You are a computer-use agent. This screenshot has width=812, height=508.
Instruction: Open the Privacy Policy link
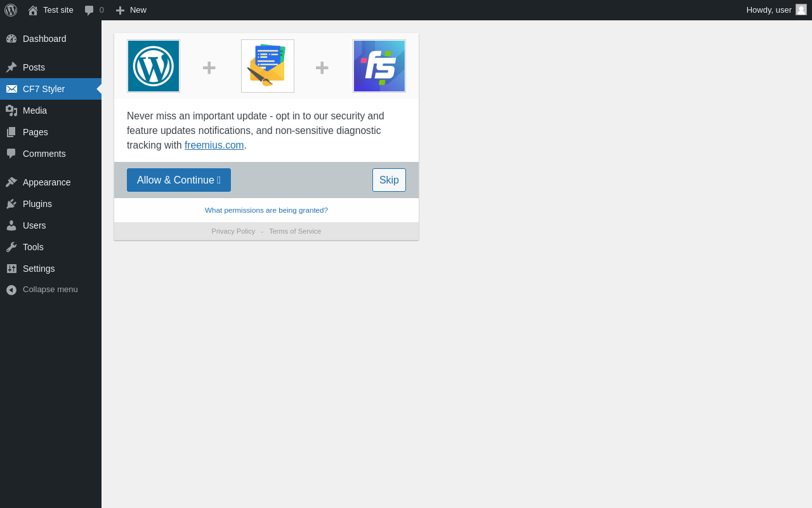coord(233,231)
